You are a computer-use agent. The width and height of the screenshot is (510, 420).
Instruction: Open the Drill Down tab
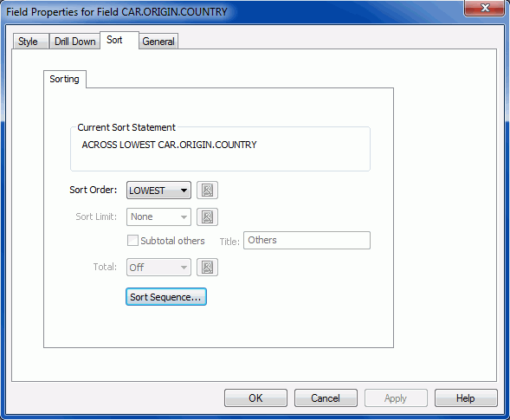click(74, 42)
